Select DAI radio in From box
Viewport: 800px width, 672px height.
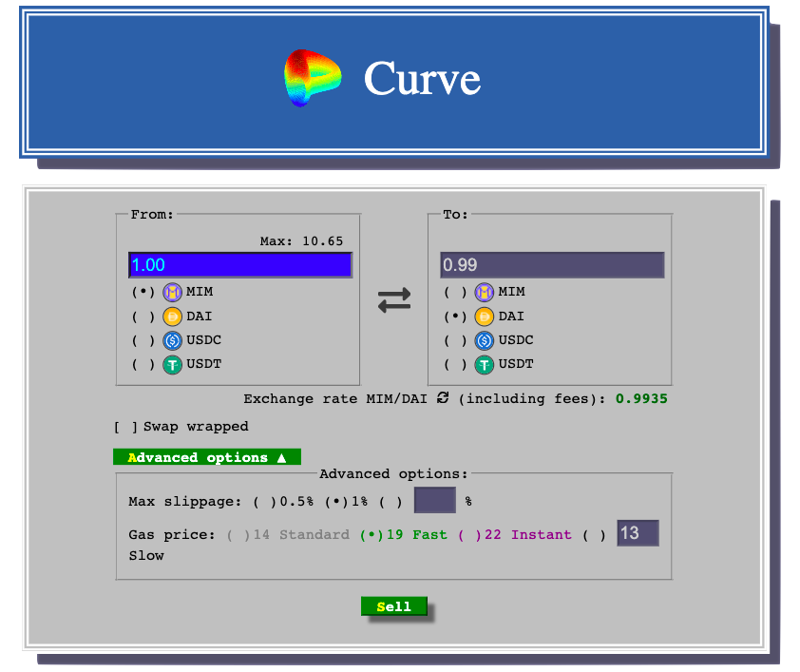click(x=143, y=317)
